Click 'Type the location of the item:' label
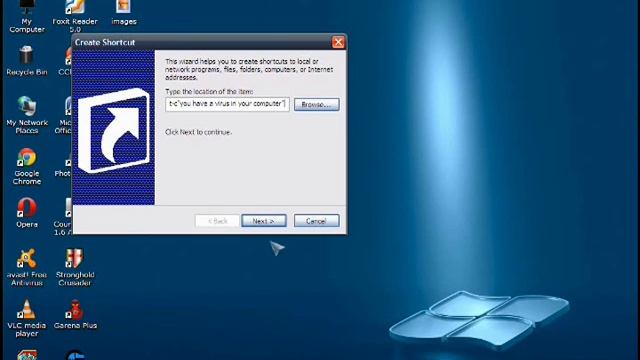This screenshot has height=360, width=640. (x=209, y=91)
